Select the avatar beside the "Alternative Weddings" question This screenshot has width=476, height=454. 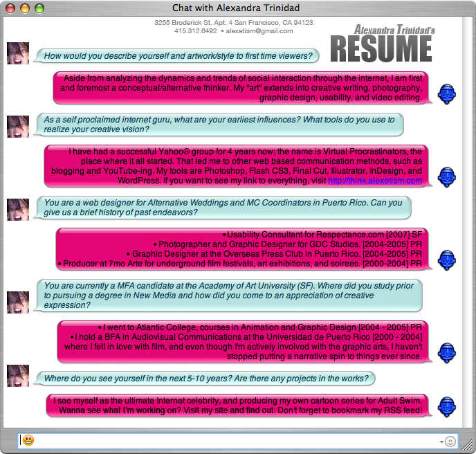coord(17,209)
